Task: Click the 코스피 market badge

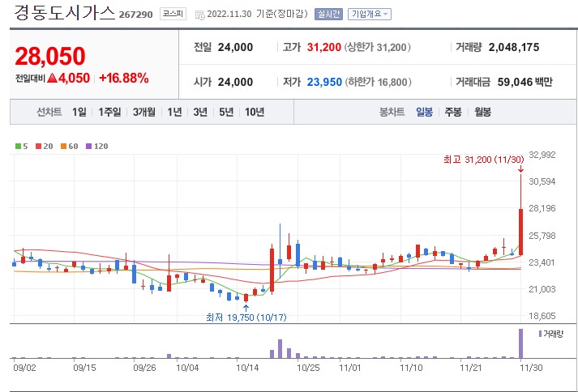Action: (173, 14)
